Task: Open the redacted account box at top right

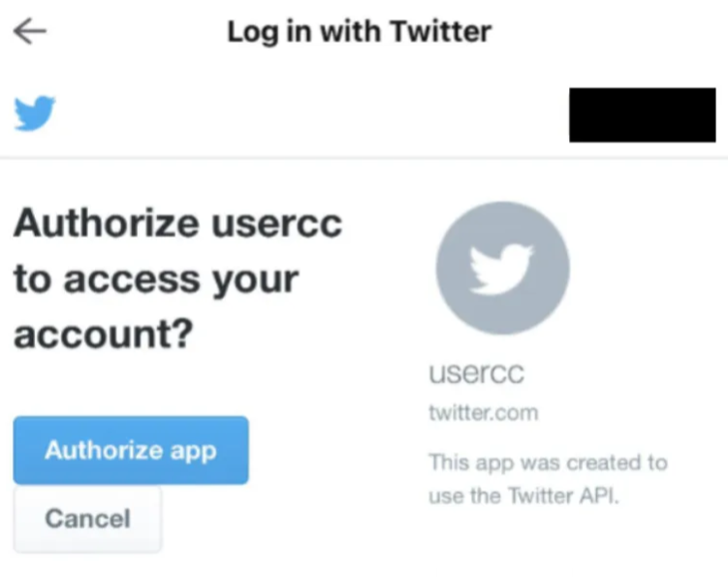Action: click(x=643, y=114)
